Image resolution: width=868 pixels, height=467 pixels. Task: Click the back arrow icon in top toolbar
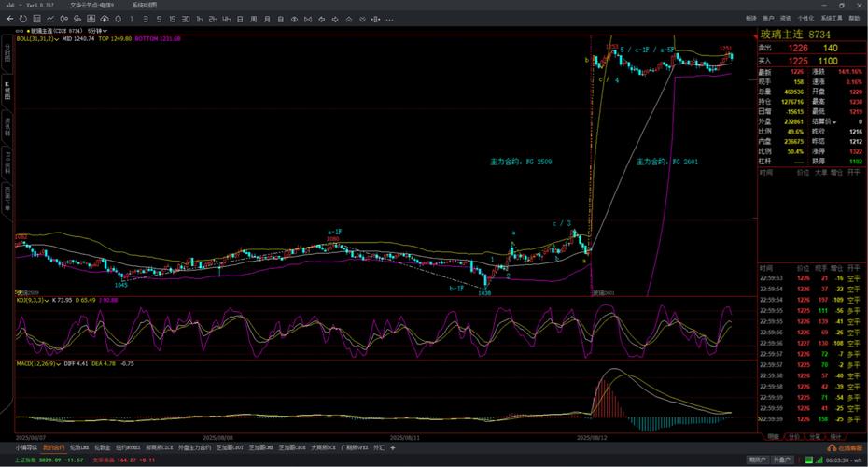point(10,19)
